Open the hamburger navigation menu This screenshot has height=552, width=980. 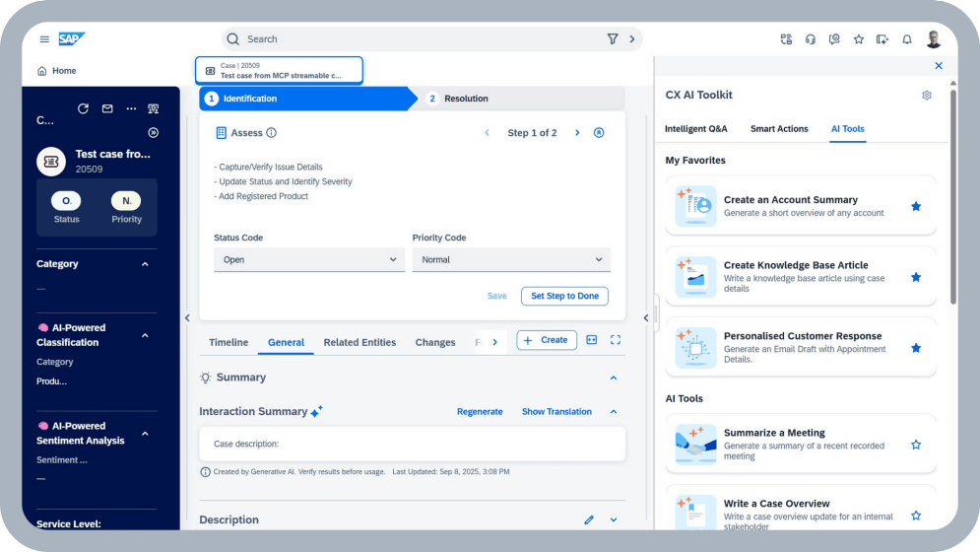(x=44, y=38)
